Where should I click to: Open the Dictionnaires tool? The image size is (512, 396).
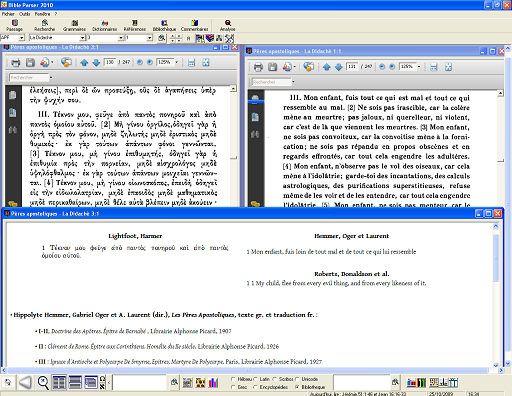coord(105,25)
